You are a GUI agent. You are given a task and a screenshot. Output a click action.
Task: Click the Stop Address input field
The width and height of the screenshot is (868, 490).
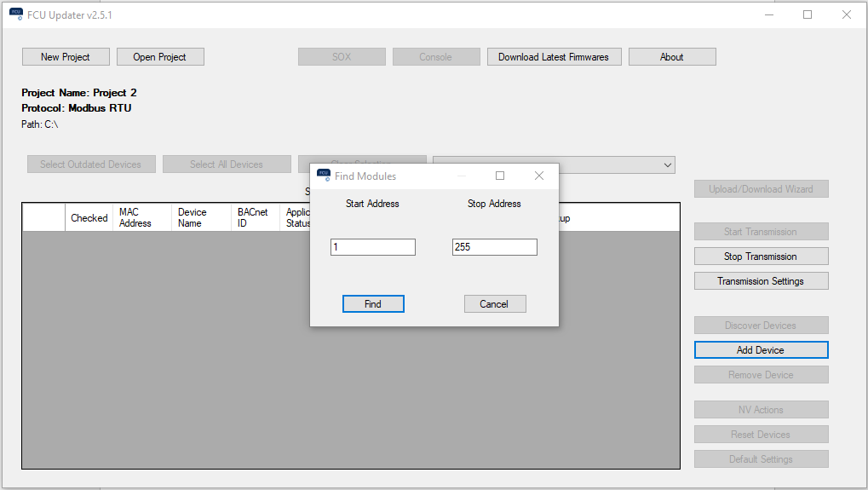point(495,247)
